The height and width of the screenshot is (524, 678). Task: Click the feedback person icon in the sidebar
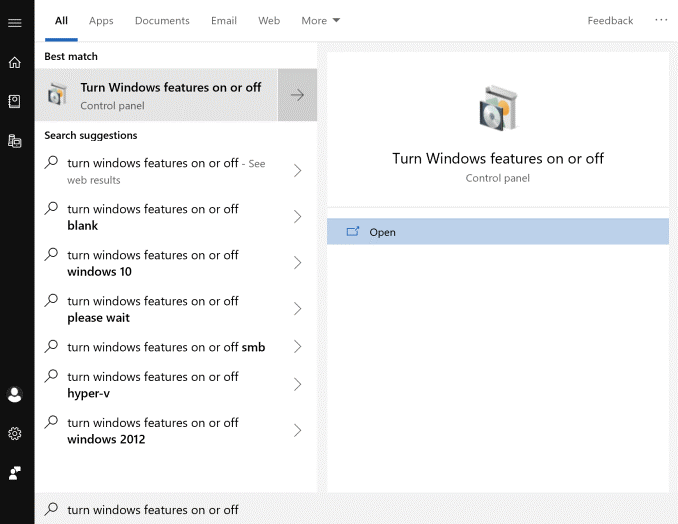[15, 473]
